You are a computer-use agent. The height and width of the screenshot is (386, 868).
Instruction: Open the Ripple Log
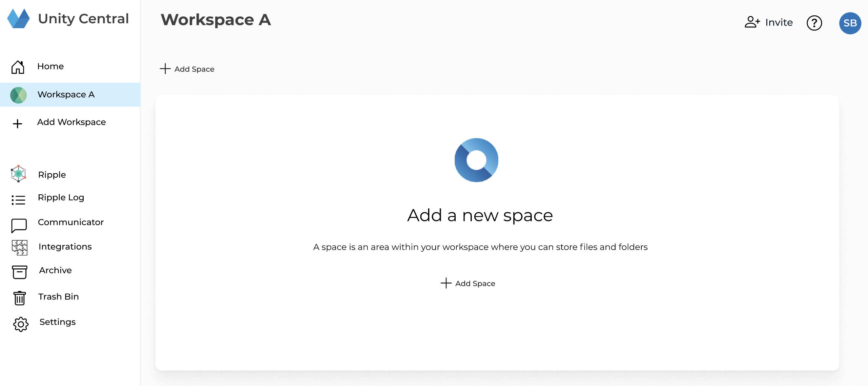pyautogui.click(x=61, y=198)
